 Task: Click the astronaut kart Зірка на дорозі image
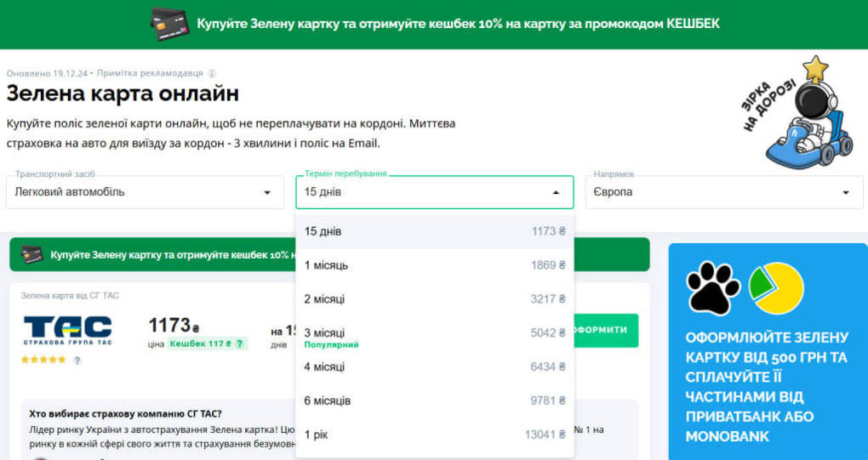point(797,113)
